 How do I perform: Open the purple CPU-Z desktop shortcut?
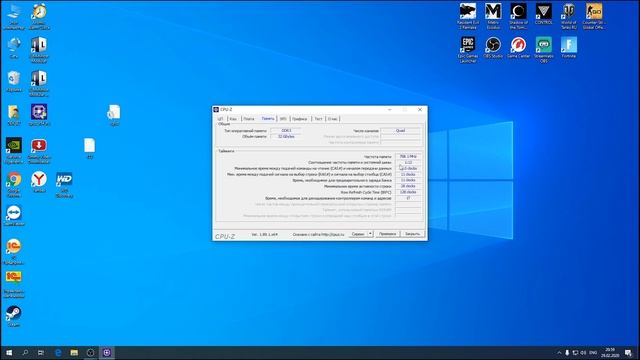pos(39,115)
